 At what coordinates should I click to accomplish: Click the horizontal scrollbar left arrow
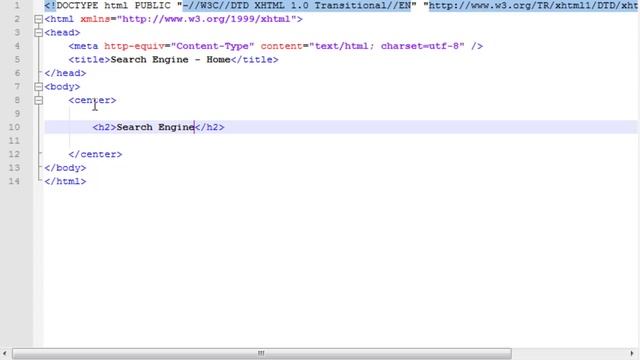tap(4, 353)
